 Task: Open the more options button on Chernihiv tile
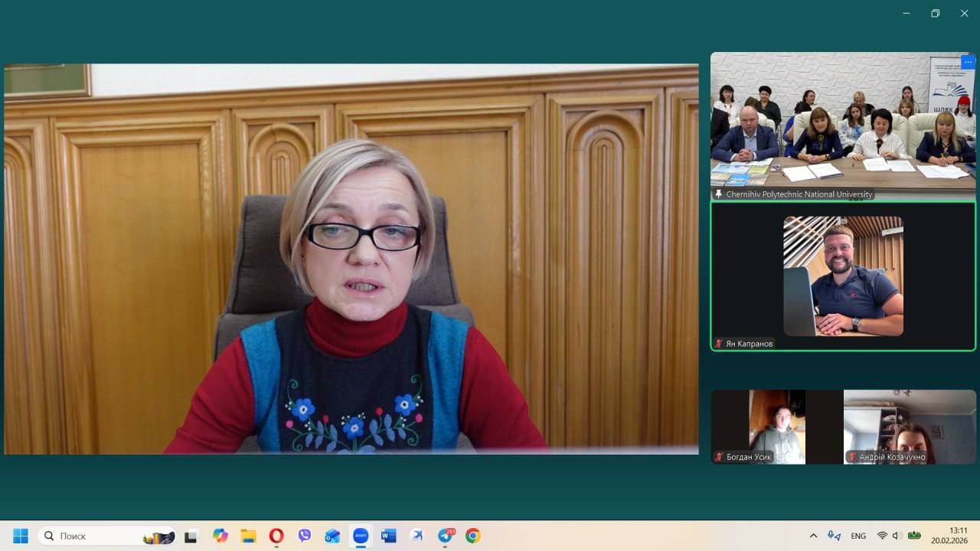(968, 62)
